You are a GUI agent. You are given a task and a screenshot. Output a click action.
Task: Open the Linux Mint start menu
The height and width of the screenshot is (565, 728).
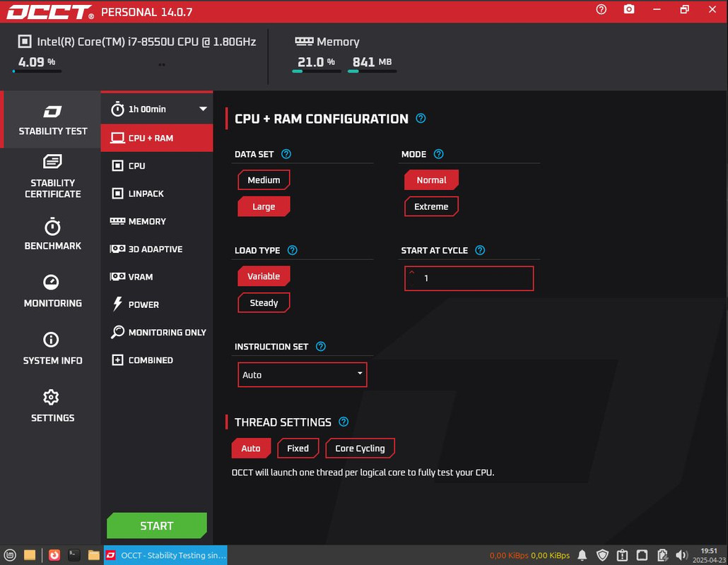[x=10, y=555]
